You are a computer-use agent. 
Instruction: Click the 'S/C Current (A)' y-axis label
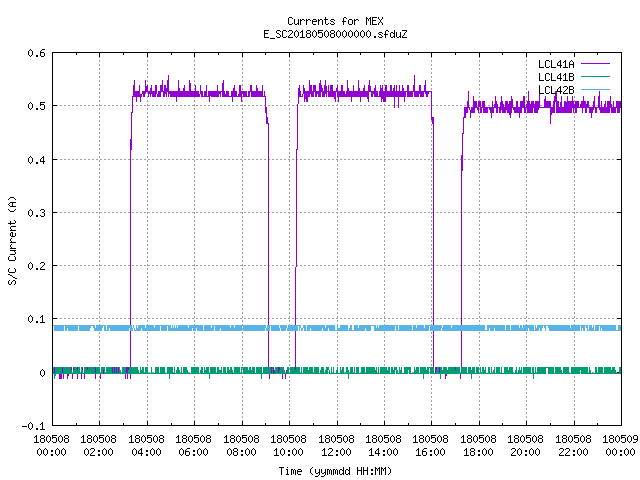point(13,240)
